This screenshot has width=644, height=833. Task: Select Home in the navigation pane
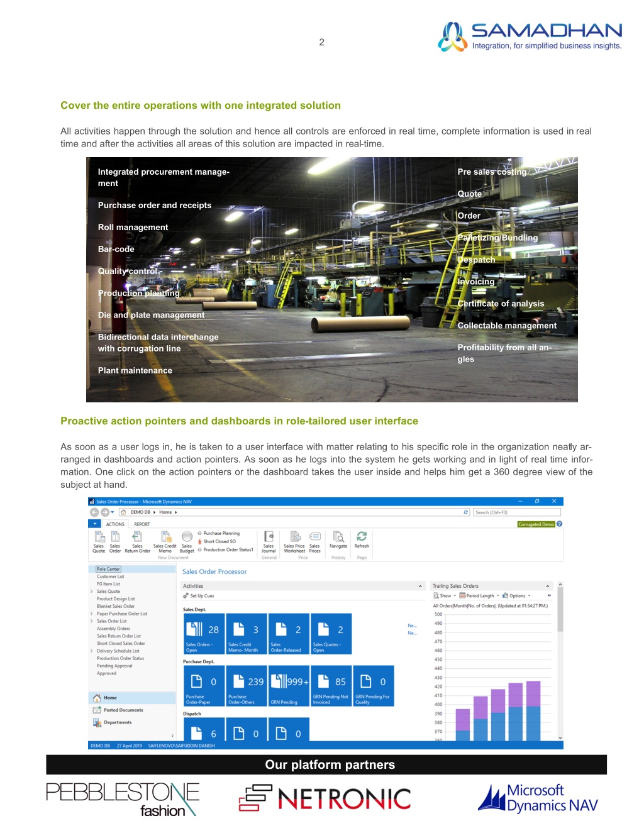pos(132,698)
